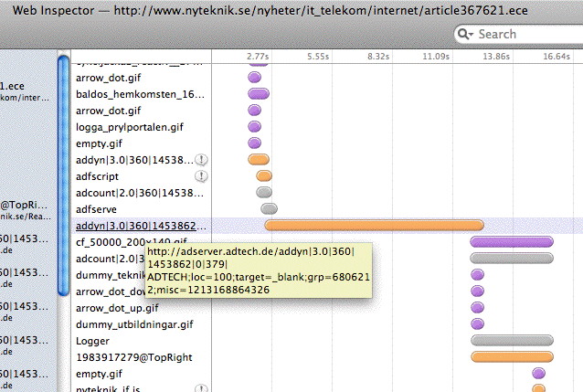583x392 pixels.
Task: Click the warning badge on the adcount|2.0|360|14538 row
Action: (x=201, y=193)
